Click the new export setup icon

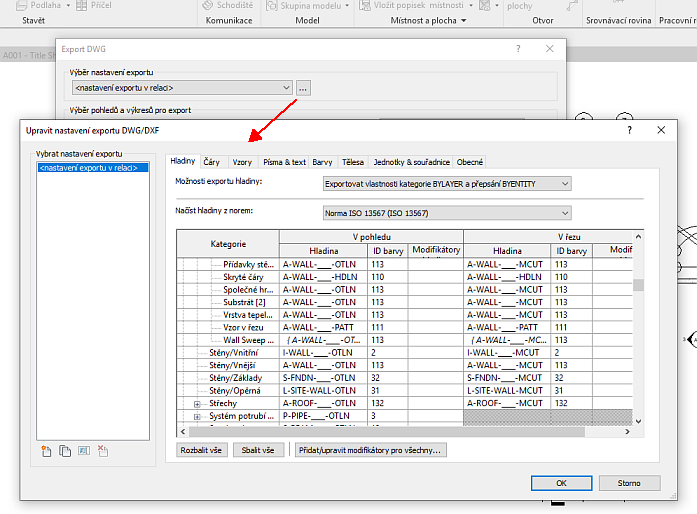pyautogui.click(x=46, y=451)
